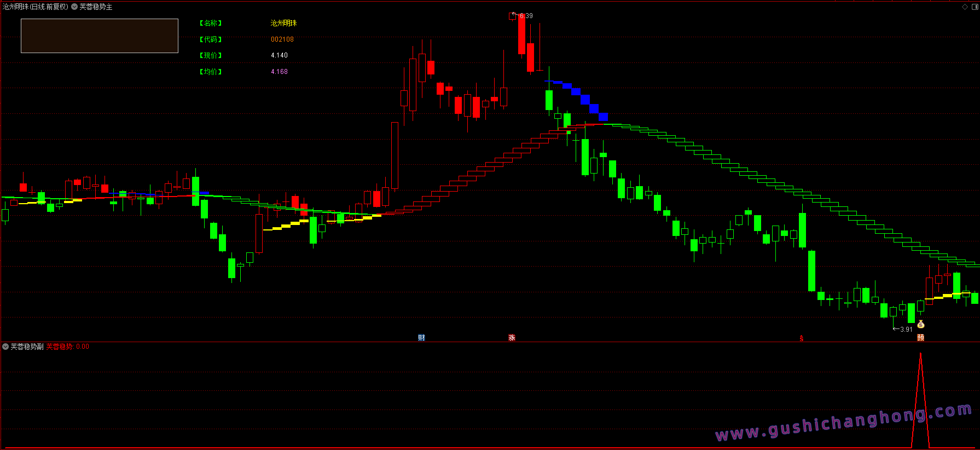Image resolution: width=980 pixels, height=450 pixels.
Task: Click the orange 预 forecast marker icon
Action: [x=920, y=338]
